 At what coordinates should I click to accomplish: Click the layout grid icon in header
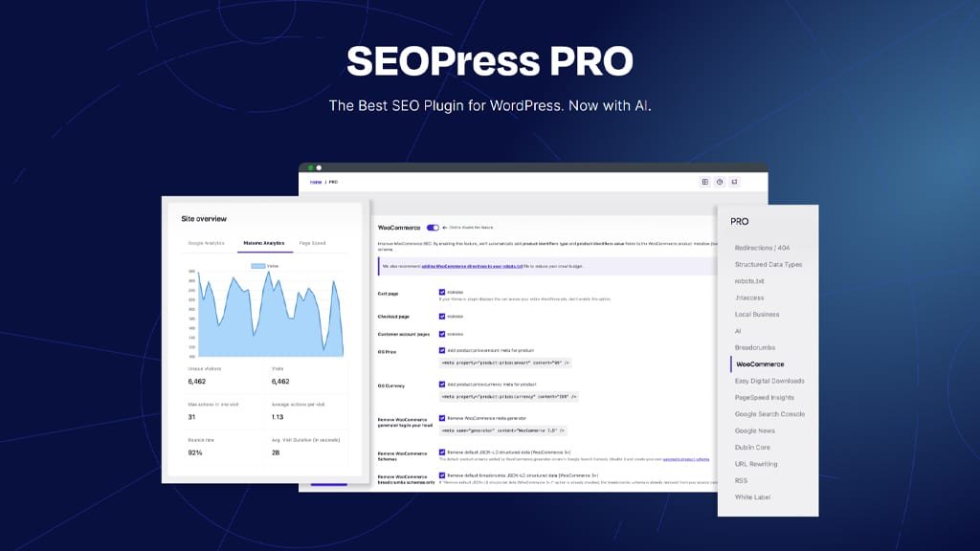705,182
